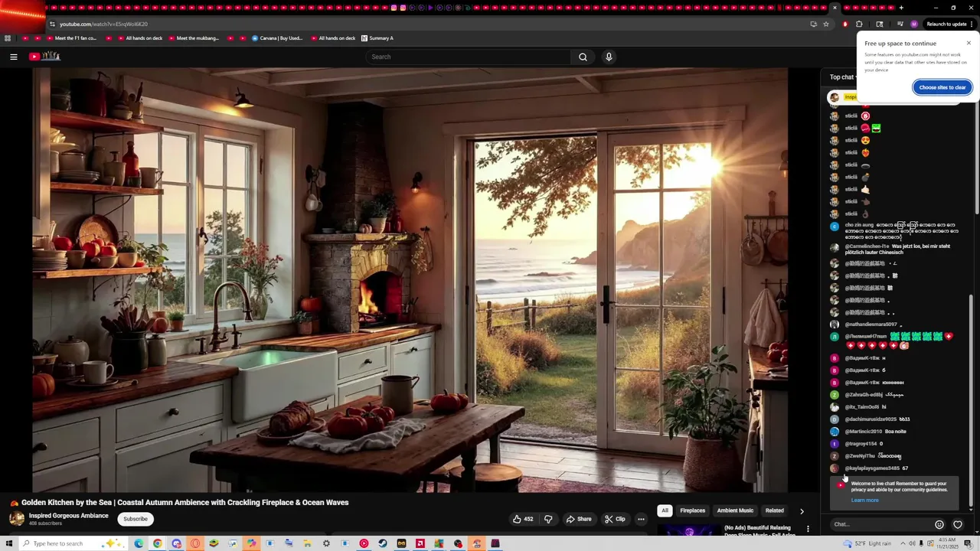This screenshot has height=551, width=980.
Task: Click the video player
Action: pos(410,279)
